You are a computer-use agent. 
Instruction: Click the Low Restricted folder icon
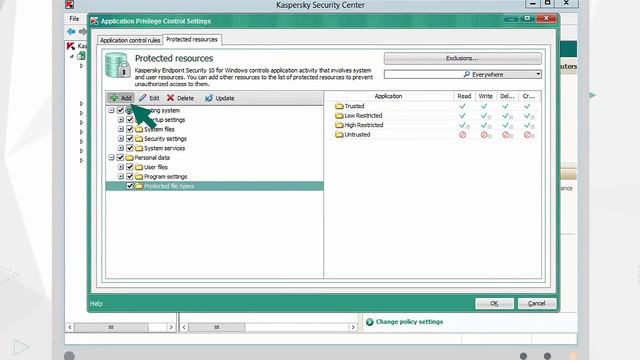click(339, 116)
